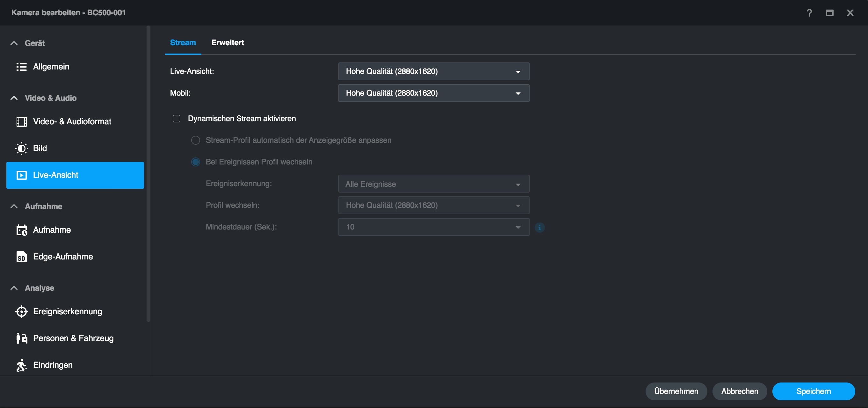868x408 pixels.
Task: Click the Allgemein list icon
Action: [x=22, y=67]
